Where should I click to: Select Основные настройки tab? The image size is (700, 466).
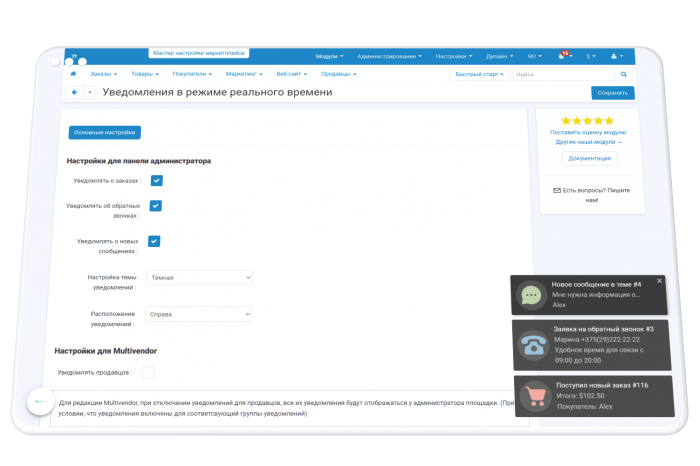coord(104,133)
